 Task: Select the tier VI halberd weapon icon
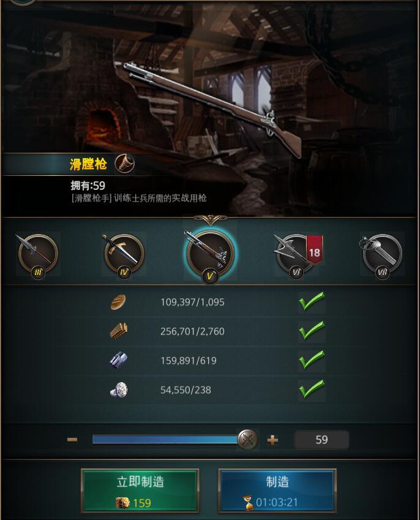coord(294,255)
